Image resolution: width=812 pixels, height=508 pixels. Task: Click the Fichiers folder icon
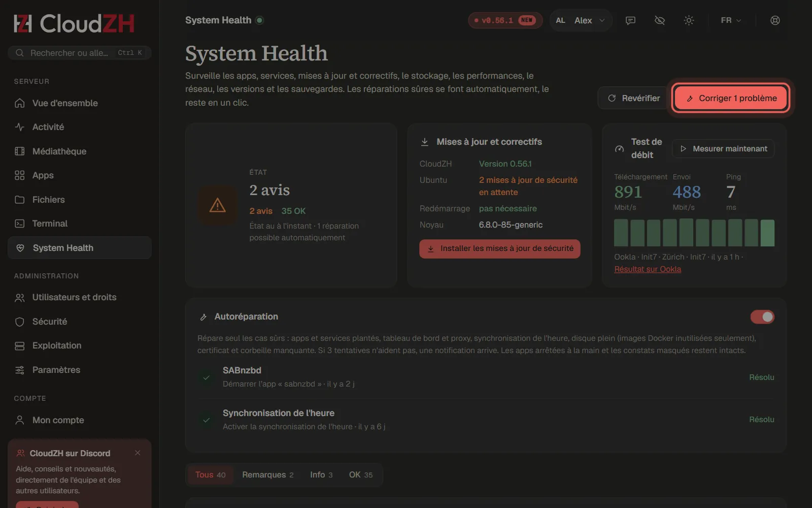pyautogui.click(x=20, y=200)
